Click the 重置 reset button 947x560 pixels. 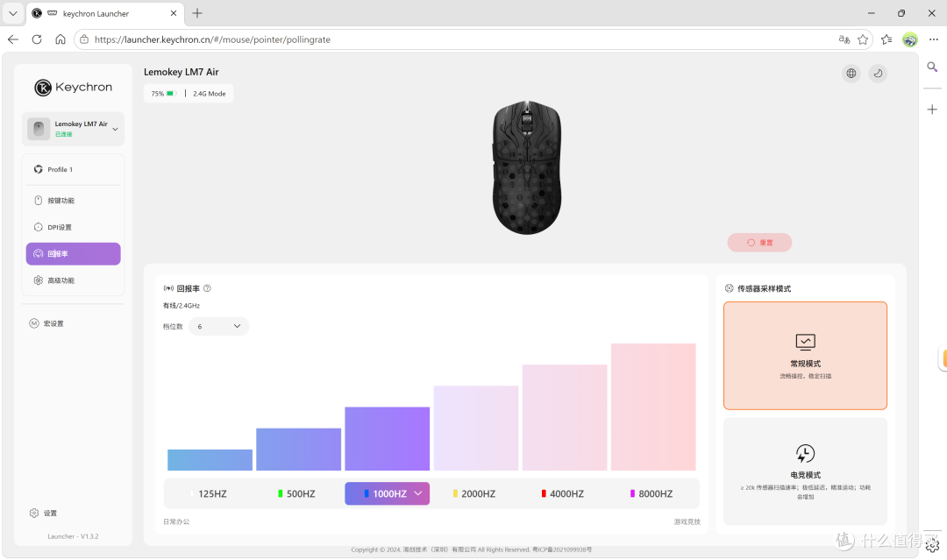(759, 243)
